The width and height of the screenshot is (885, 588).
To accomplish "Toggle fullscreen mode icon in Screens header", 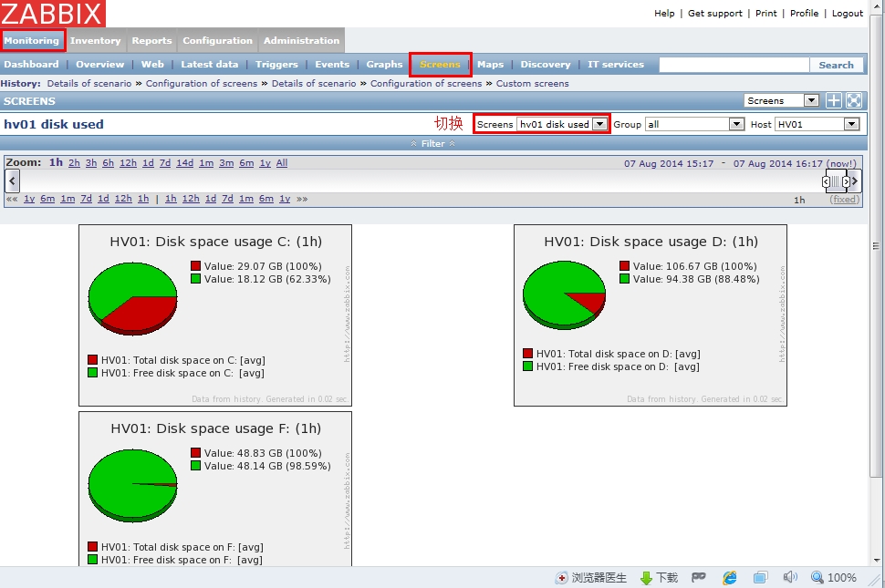I will [854, 101].
